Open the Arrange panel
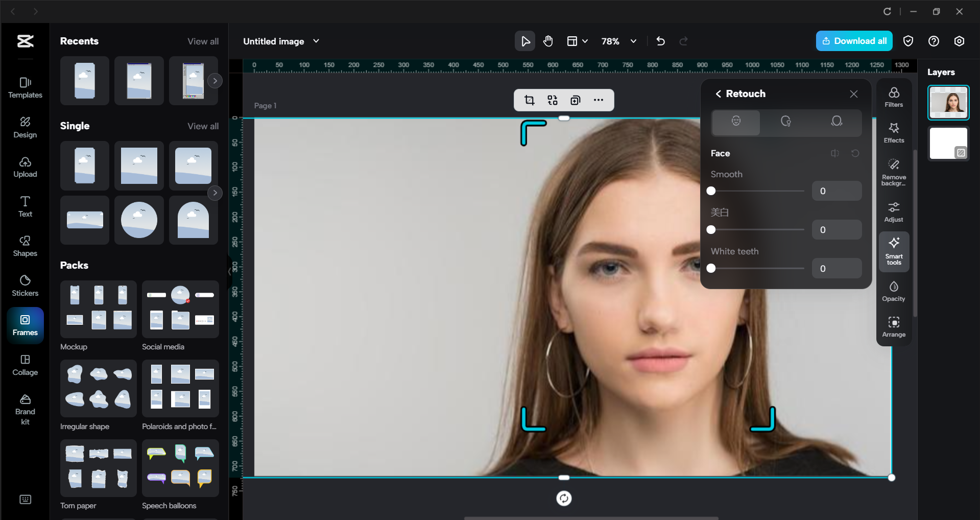The image size is (980, 520). click(893, 326)
